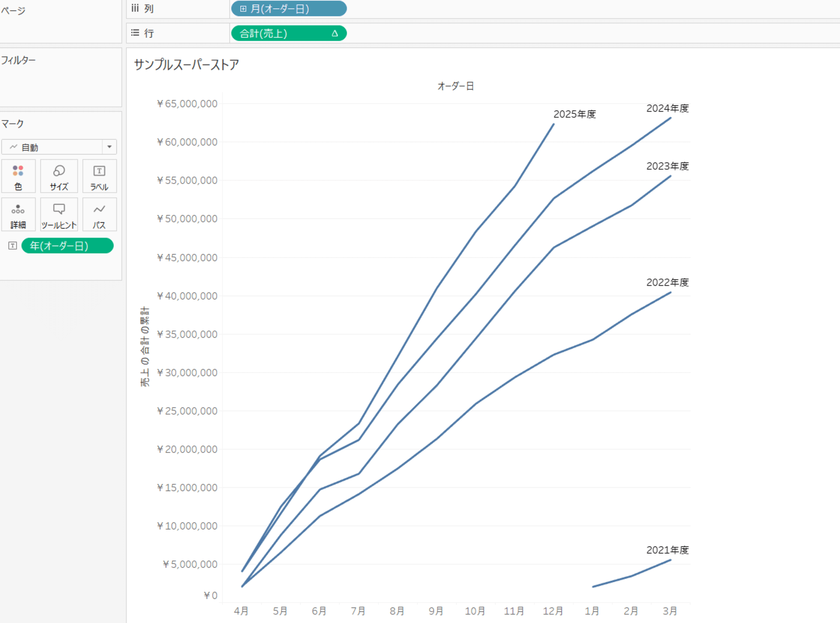Click the y-axis title 売上の合計の累計
The image size is (840, 623).
tap(144, 347)
